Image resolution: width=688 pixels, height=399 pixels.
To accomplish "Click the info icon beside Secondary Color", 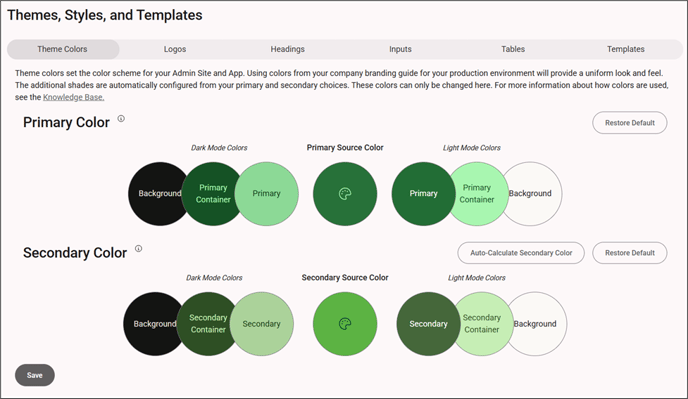I will click(138, 248).
